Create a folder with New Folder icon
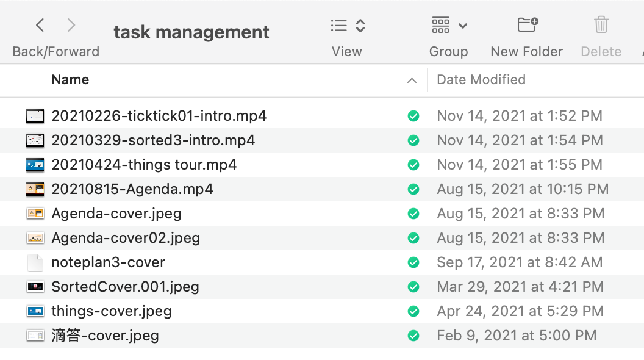Viewport: 644px width, 360px height. 528,24
